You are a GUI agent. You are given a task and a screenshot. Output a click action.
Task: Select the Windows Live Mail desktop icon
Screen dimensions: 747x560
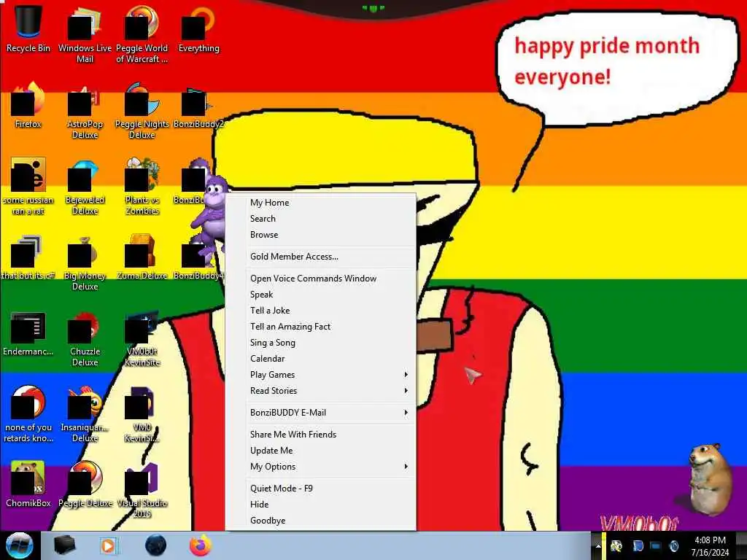tap(85, 34)
